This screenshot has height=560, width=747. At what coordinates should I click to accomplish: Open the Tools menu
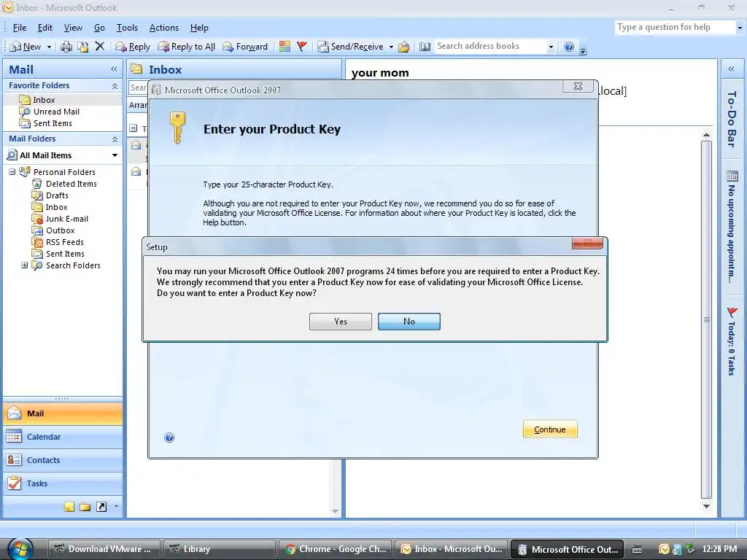127,28
